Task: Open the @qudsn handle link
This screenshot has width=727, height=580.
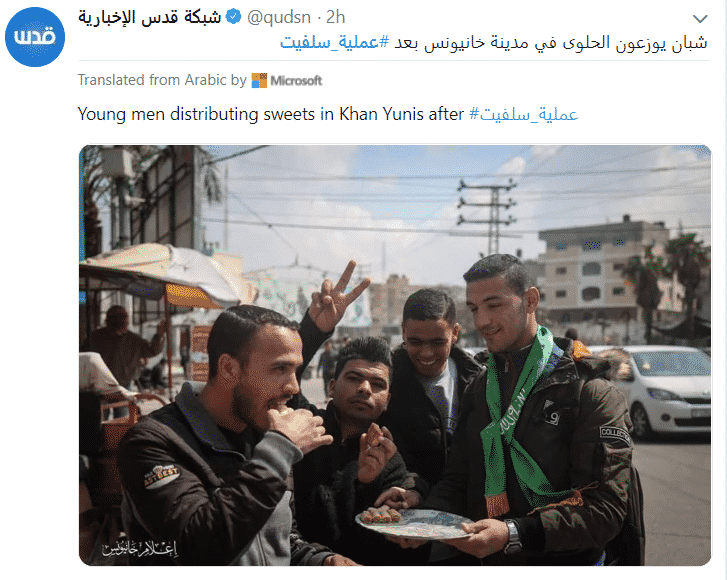Action: 279,18
